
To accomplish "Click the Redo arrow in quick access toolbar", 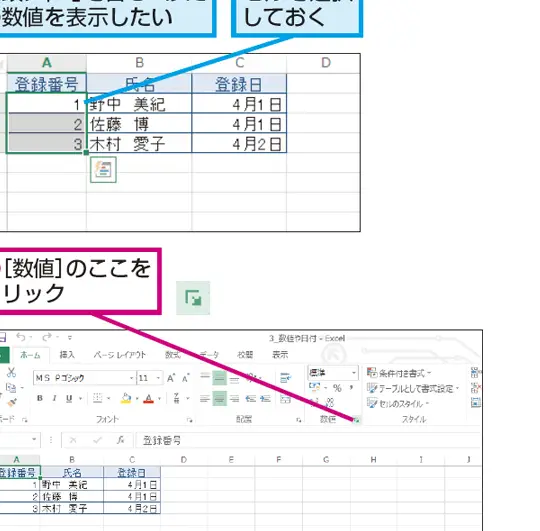I will click(x=47, y=337).
